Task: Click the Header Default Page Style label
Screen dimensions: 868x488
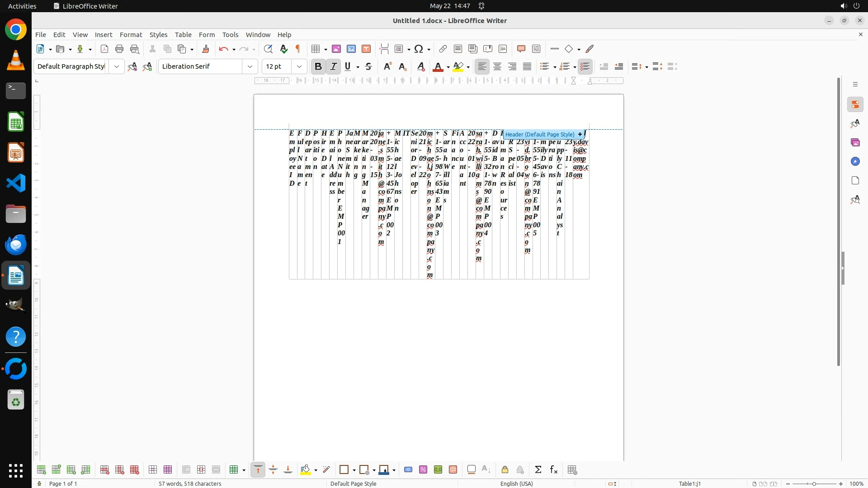Action: point(540,134)
